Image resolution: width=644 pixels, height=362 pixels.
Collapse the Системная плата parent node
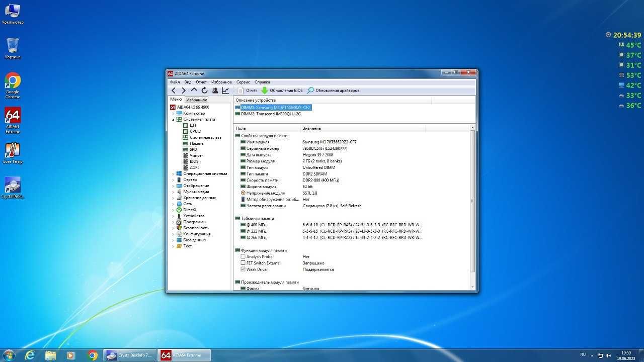tap(173, 119)
